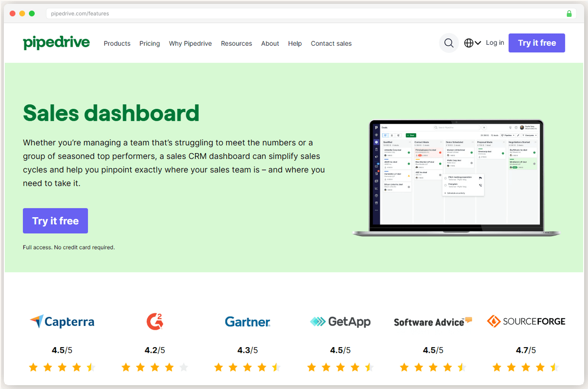
Task: Click the fifth star under the Capterra rating
Action: 91,367
